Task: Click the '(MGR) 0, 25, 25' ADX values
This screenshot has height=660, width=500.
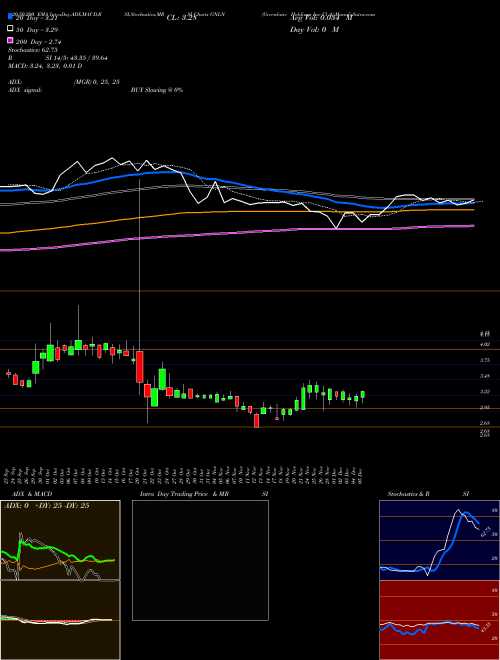Action: click(x=96, y=82)
